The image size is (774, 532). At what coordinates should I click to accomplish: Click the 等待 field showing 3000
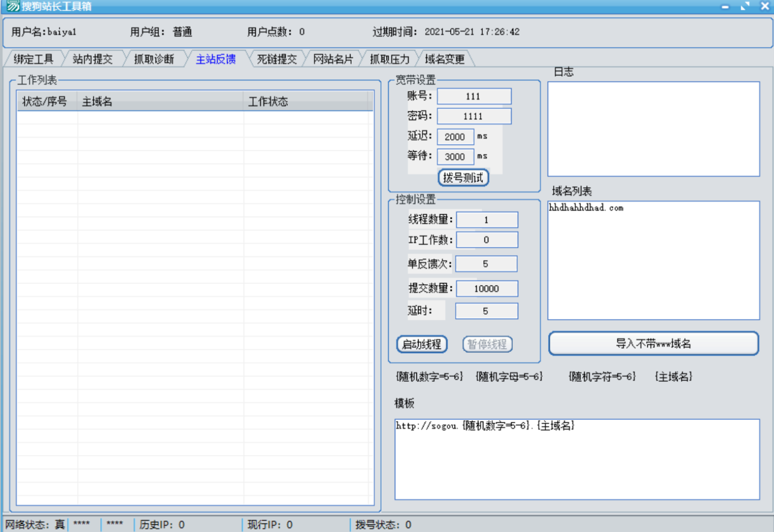pos(455,157)
